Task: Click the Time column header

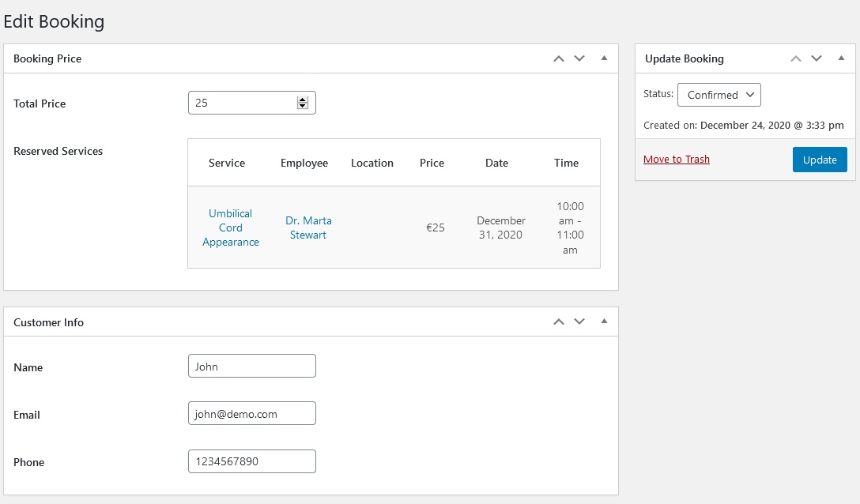Action: pos(566,163)
